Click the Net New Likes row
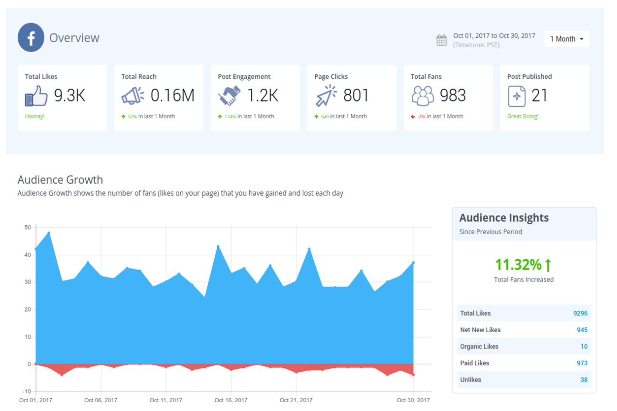 point(523,330)
